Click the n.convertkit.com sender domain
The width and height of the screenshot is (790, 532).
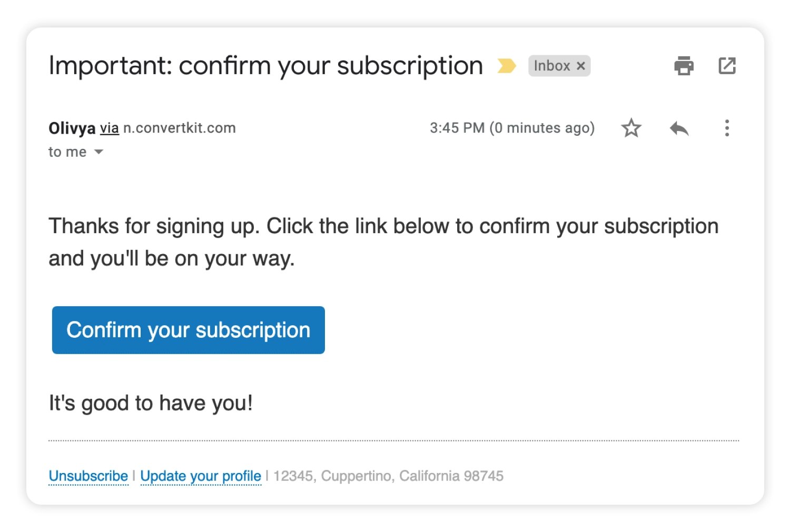pos(180,128)
